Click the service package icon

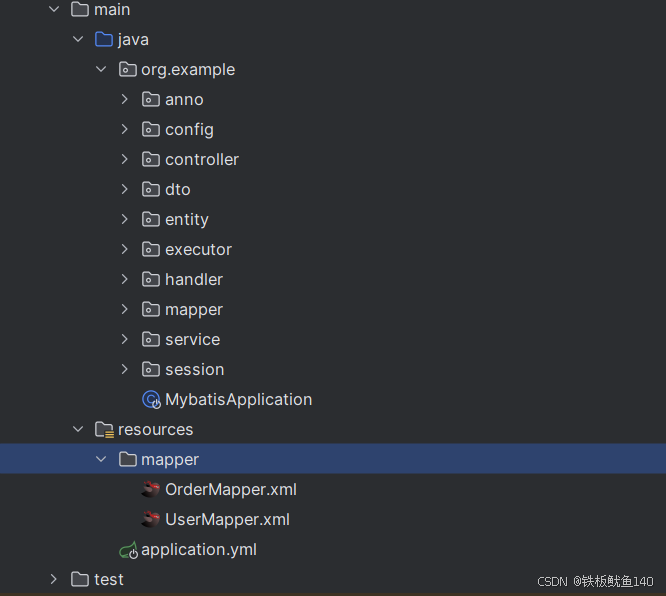(x=151, y=339)
